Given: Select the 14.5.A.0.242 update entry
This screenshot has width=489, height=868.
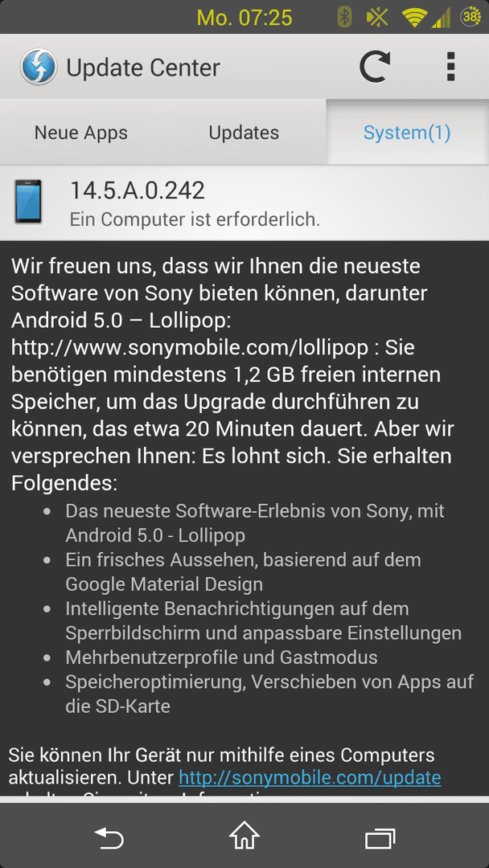Looking at the screenshot, I should point(244,203).
